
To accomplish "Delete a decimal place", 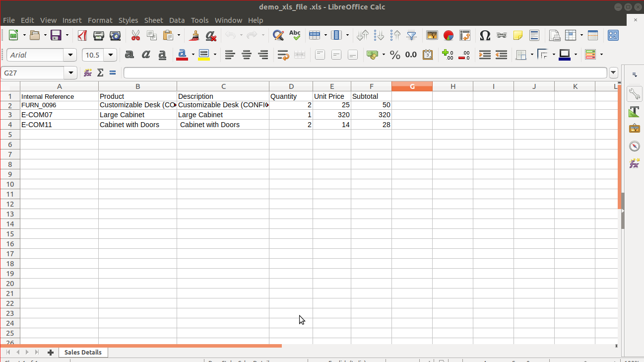I will point(464,55).
